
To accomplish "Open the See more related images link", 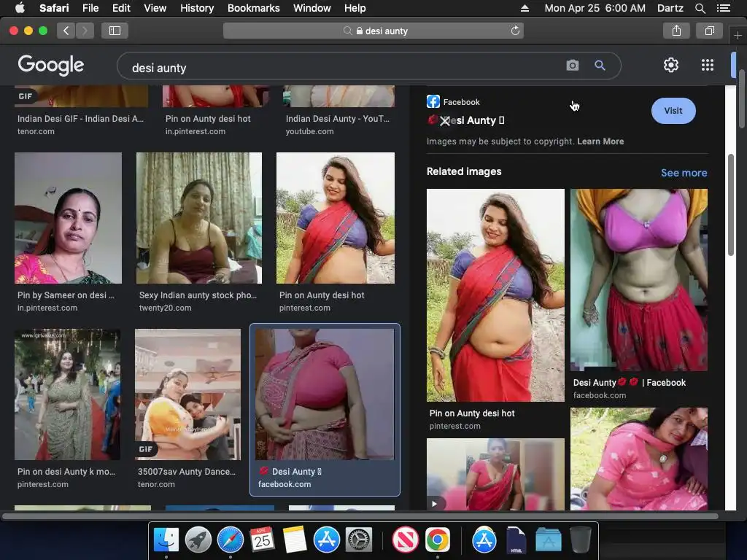I will (x=684, y=173).
